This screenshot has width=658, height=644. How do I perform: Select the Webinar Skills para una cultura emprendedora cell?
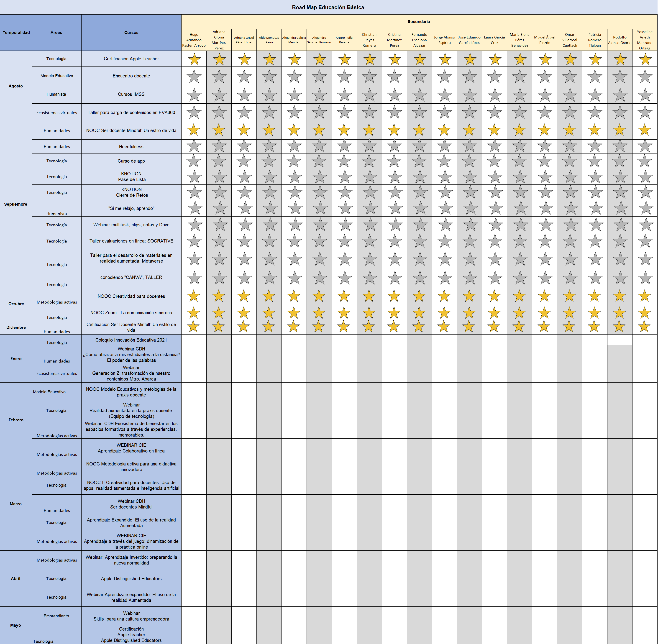[x=131, y=616]
